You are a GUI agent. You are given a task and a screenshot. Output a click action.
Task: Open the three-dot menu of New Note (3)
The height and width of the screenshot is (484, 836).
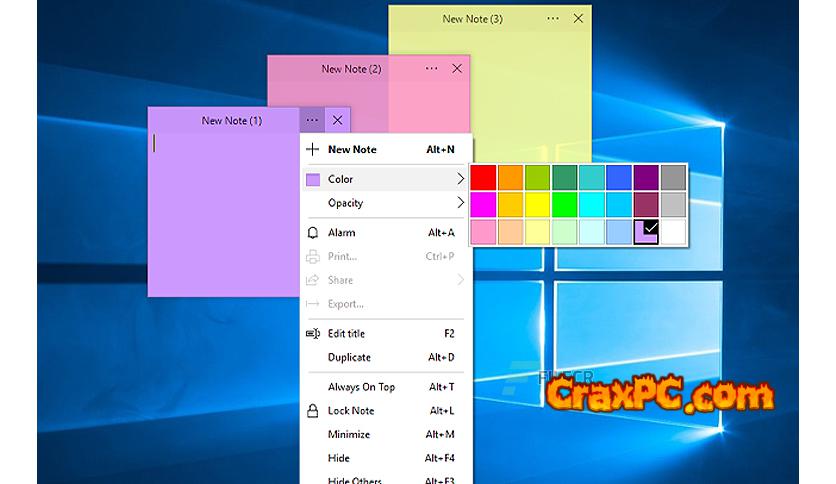[x=553, y=19]
